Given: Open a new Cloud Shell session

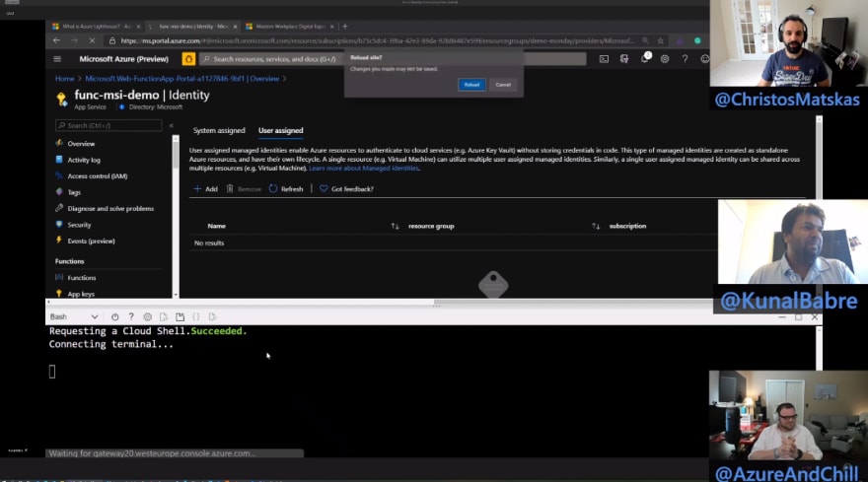Looking at the screenshot, I should click(x=180, y=317).
